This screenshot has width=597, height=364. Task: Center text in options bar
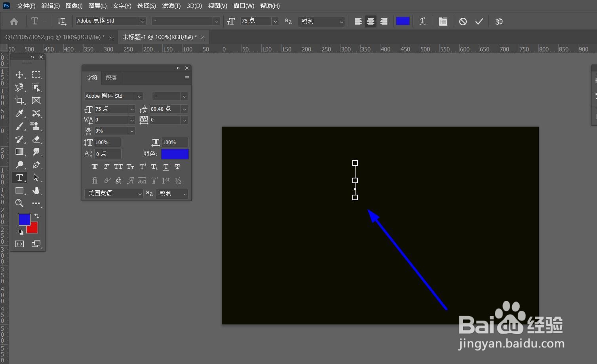[371, 22]
